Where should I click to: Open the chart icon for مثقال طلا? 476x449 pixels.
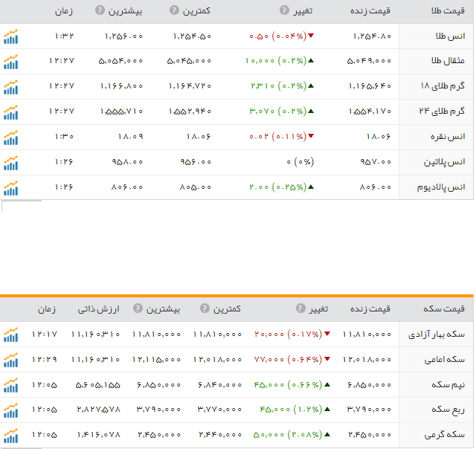(x=10, y=62)
